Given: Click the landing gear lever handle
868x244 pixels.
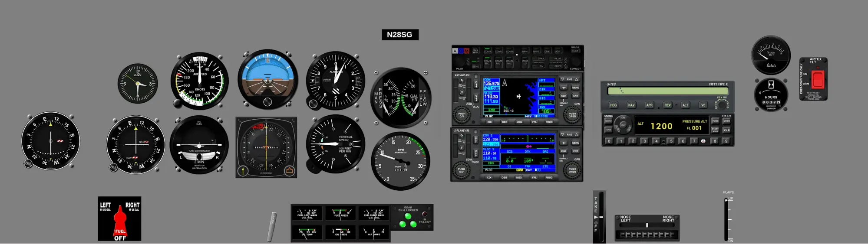Looking at the screenshot, I should click(x=272, y=227).
